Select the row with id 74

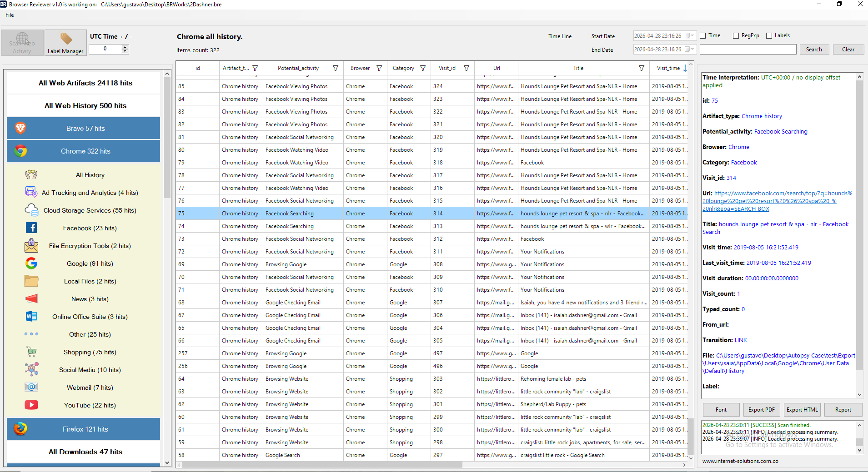click(x=431, y=226)
